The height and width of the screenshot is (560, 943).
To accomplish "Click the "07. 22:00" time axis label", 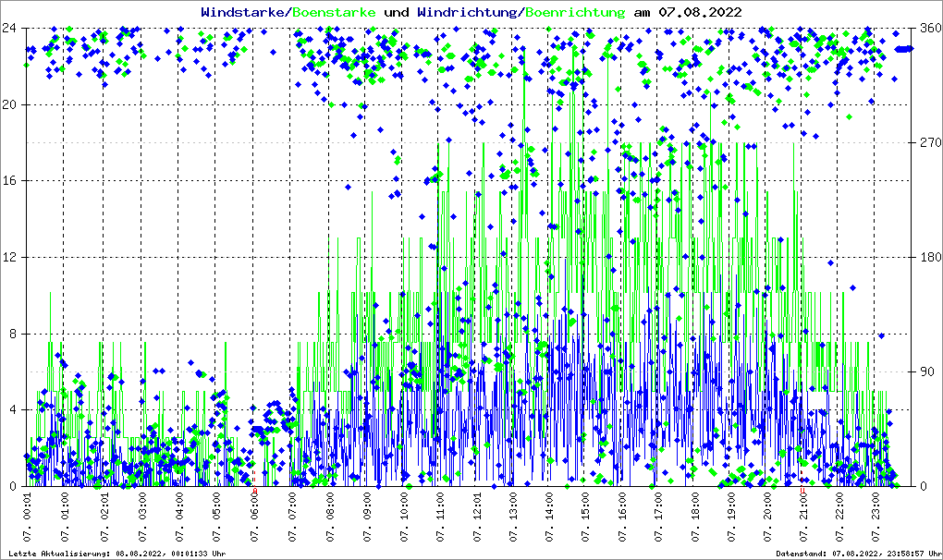I will [x=839, y=517].
